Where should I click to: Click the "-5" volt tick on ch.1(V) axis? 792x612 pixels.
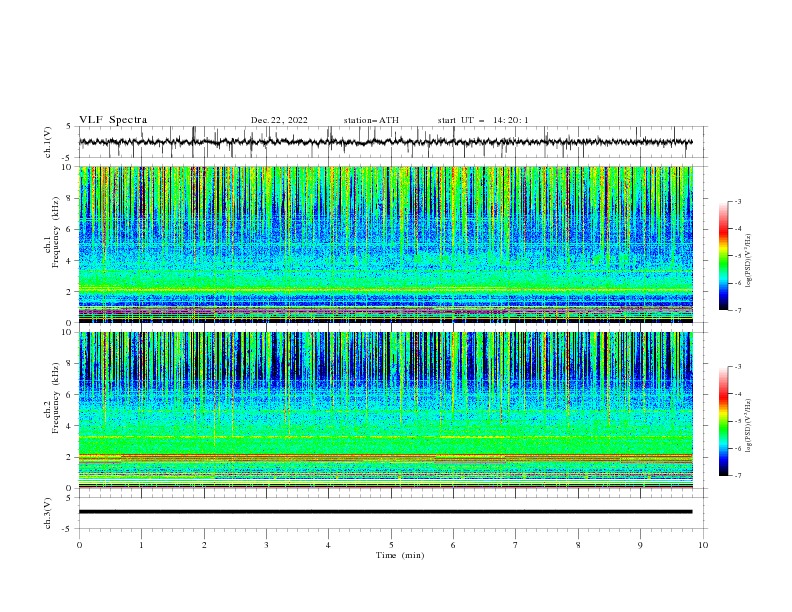tap(68, 158)
